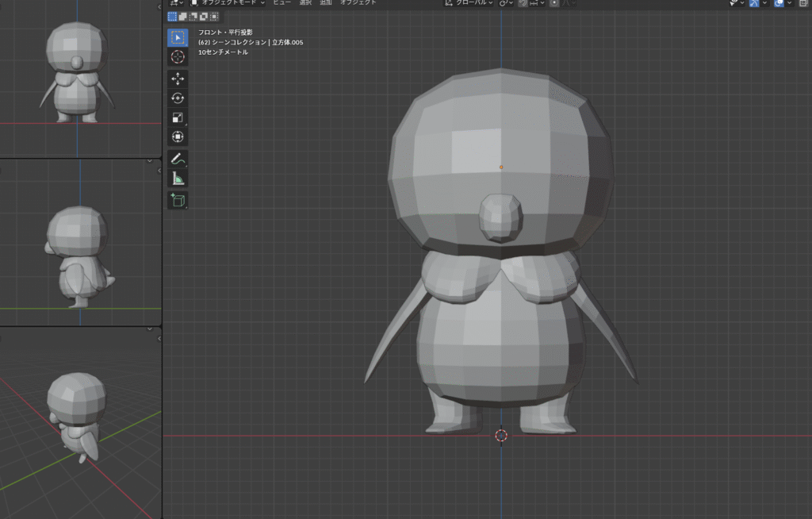Choose the Rotate tool
The width and height of the screenshot is (812, 519).
[178, 98]
